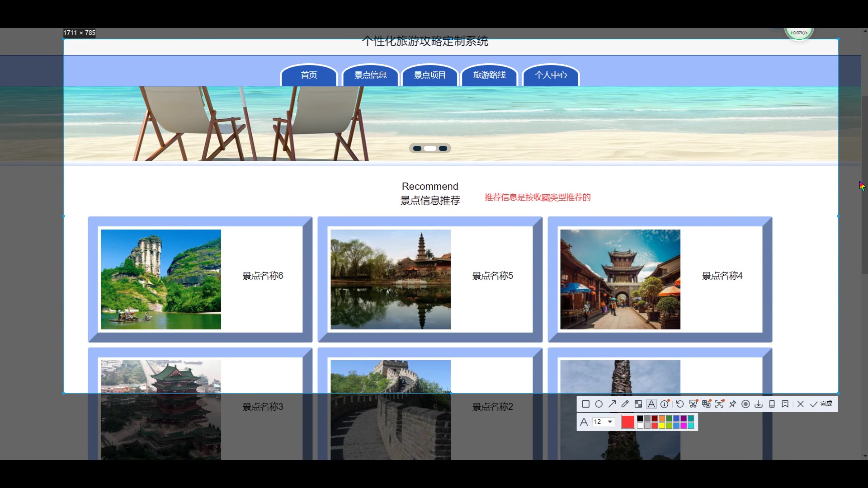
Task: Select the arrow annotation tool
Action: point(612,404)
